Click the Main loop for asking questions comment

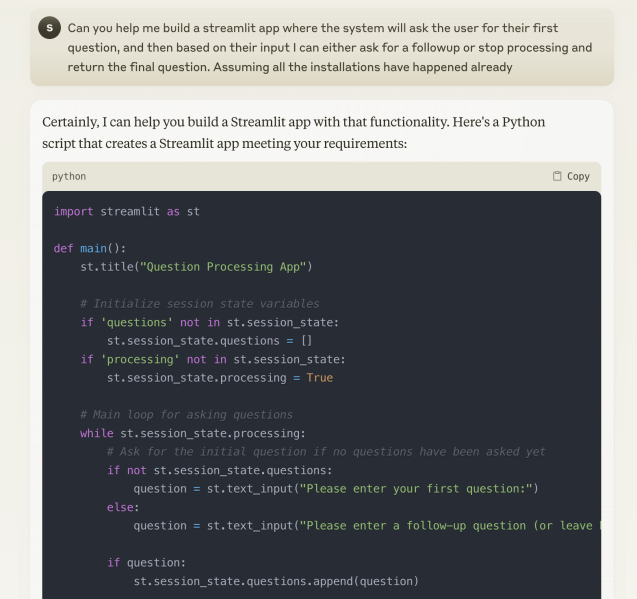(x=186, y=415)
